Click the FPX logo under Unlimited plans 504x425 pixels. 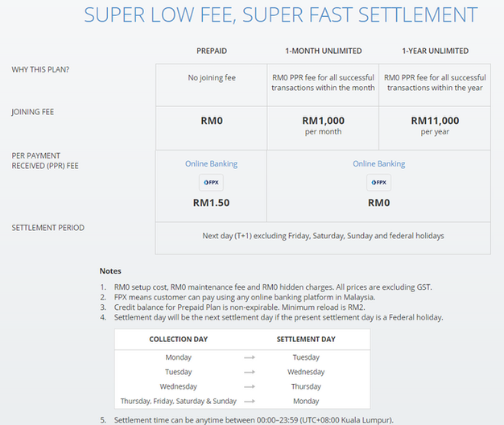point(378,182)
